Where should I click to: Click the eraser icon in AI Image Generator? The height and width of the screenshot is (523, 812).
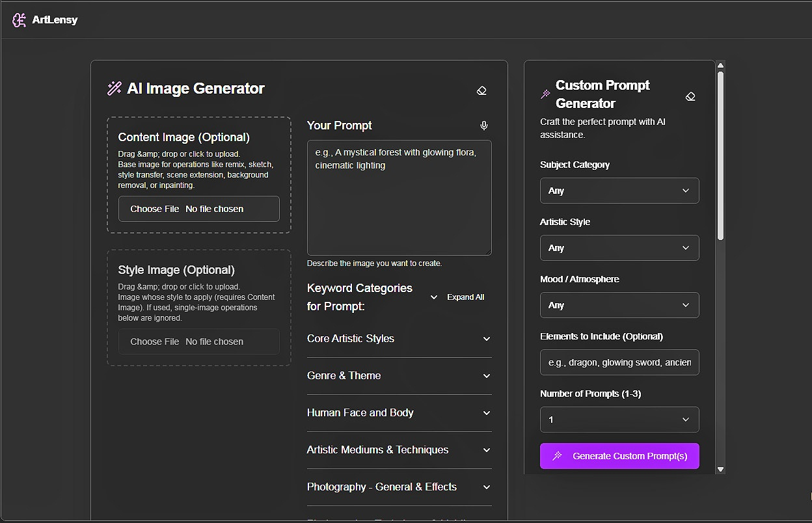pyautogui.click(x=481, y=90)
